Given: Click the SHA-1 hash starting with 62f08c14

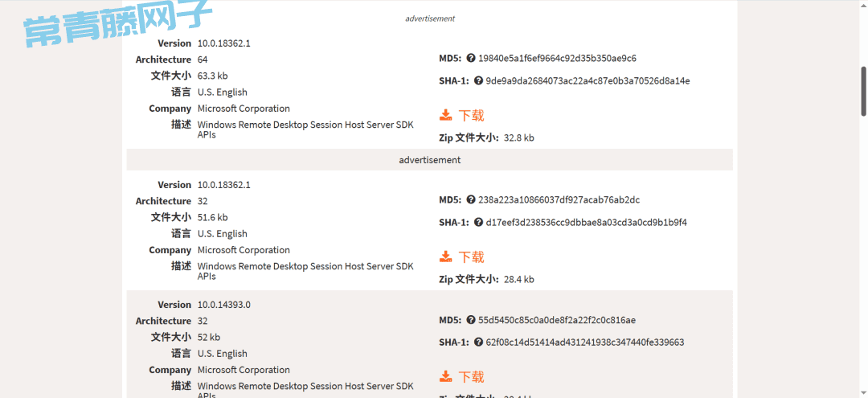Looking at the screenshot, I should [585, 343].
